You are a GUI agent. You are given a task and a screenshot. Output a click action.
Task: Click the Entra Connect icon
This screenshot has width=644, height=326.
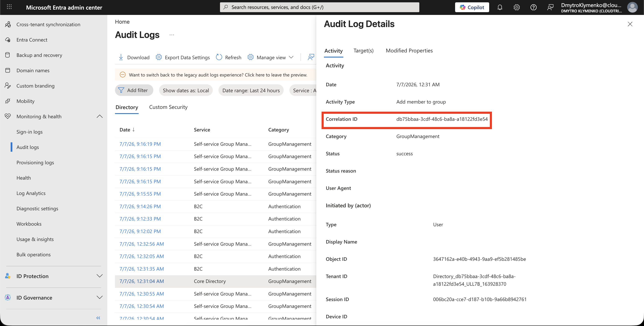[x=8, y=40]
